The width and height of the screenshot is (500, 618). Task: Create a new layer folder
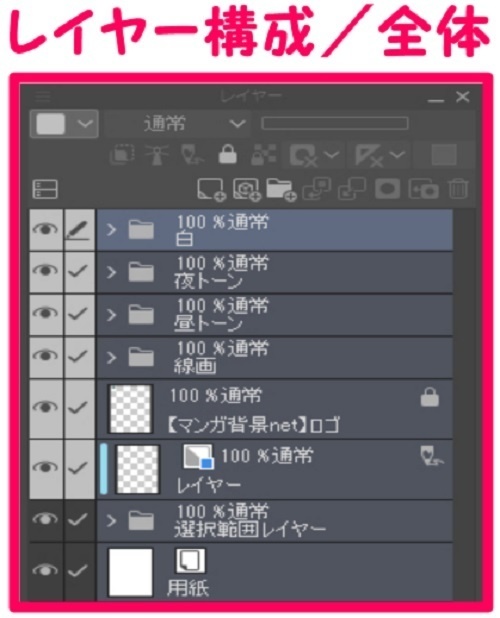pos(281,190)
